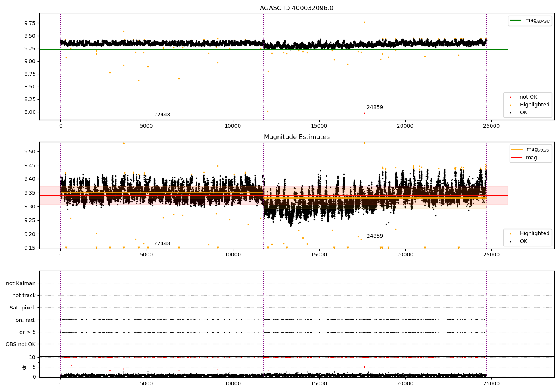Click the "not track" row label
Screen dimensions: 560x392
(x=24, y=296)
